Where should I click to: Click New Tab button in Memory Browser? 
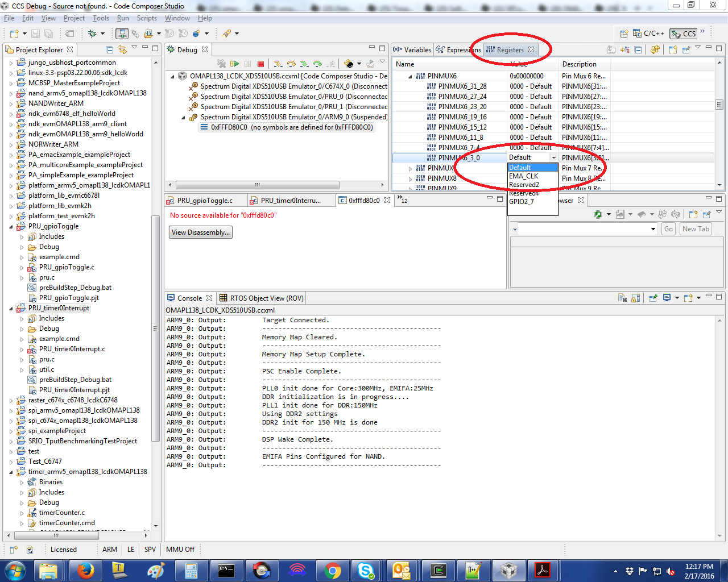point(696,229)
